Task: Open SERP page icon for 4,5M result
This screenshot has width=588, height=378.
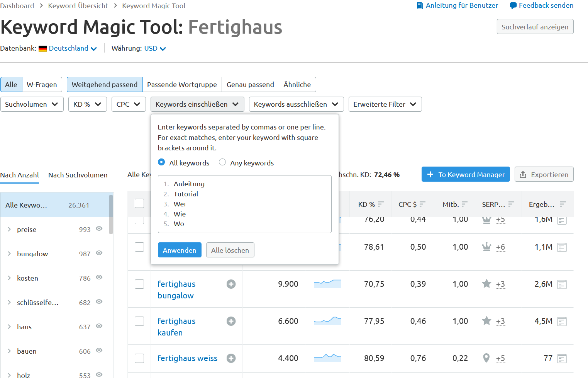Action: pos(562,322)
